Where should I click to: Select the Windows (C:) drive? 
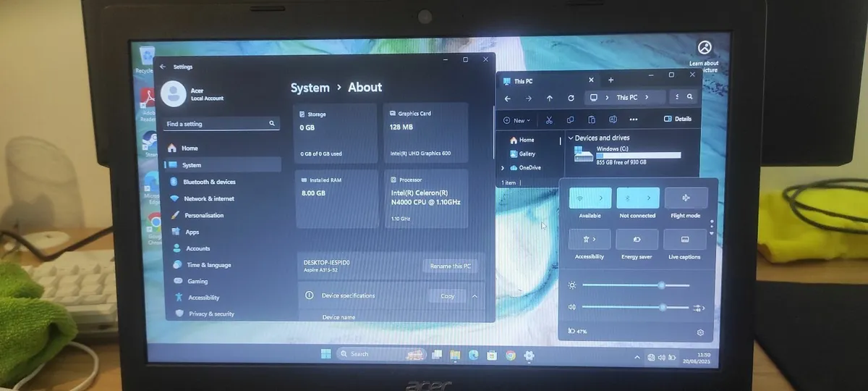pos(628,155)
